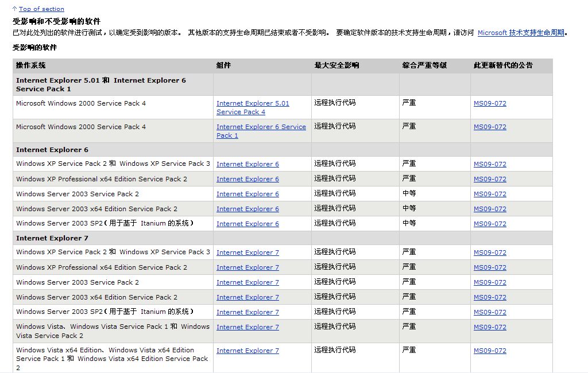Open Internet Explorer 6 Service Pack 1 link
Screen dimensions: 588x373
[261, 131]
